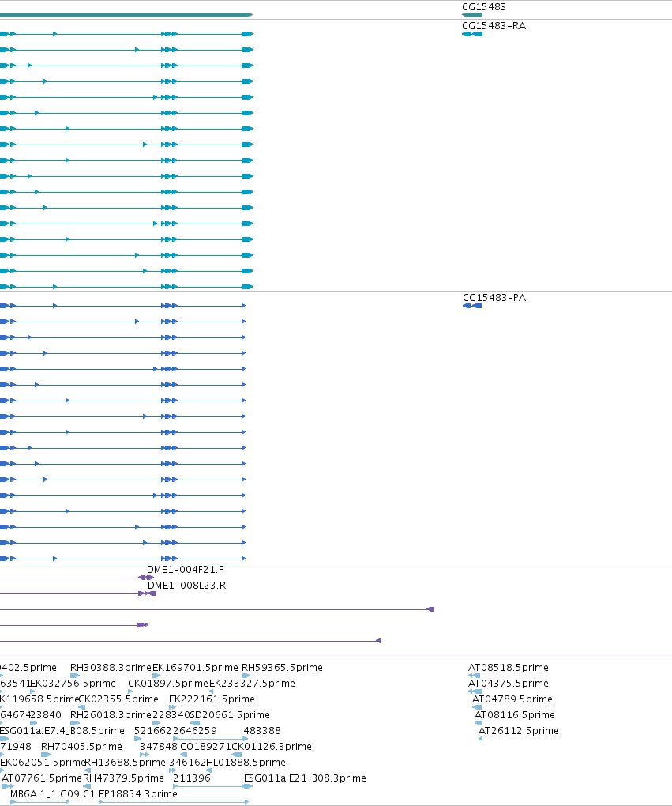Click the EK222161.5prime label
Viewport: 672px width, 806px height.
click(212, 699)
